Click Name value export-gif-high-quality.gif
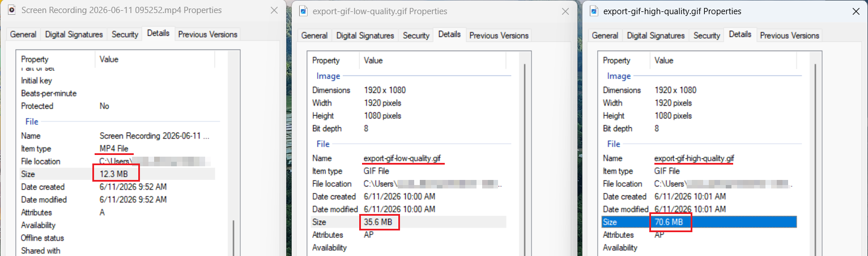868x256 pixels. (x=694, y=158)
